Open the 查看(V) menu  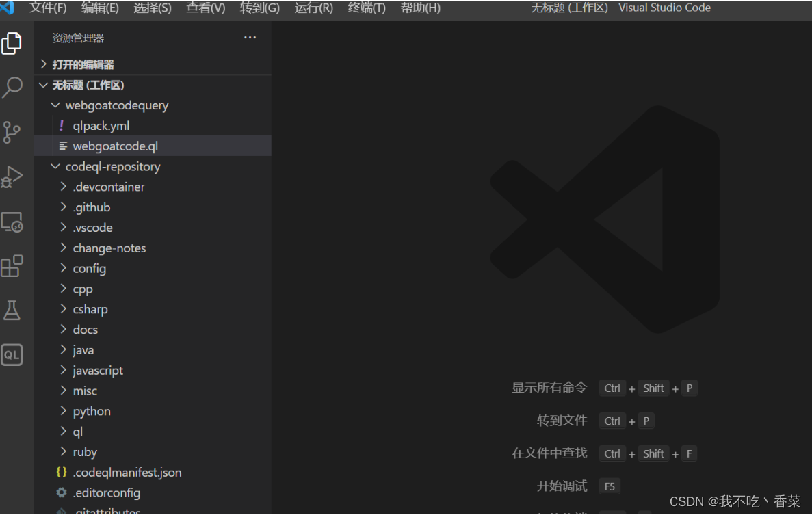(x=206, y=8)
